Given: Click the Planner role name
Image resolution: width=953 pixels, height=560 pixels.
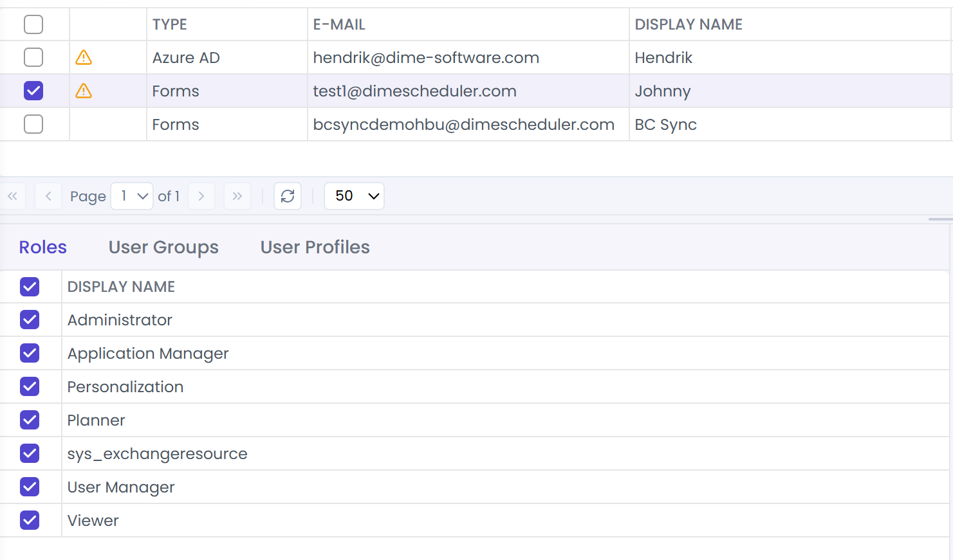Looking at the screenshot, I should point(96,420).
